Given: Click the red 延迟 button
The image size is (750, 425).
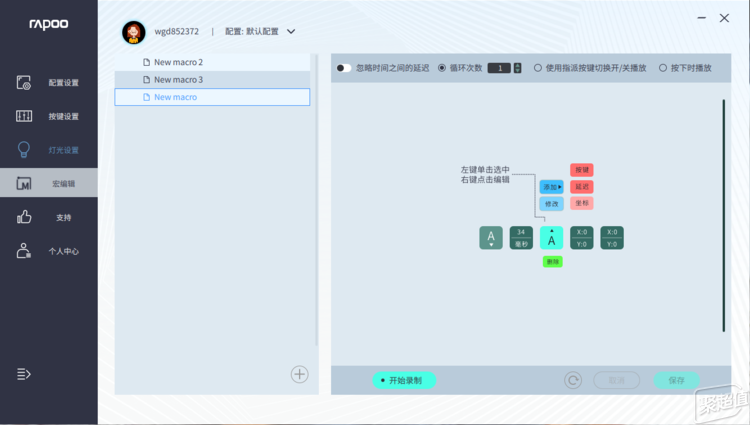Looking at the screenshot, I should (582, 186).
